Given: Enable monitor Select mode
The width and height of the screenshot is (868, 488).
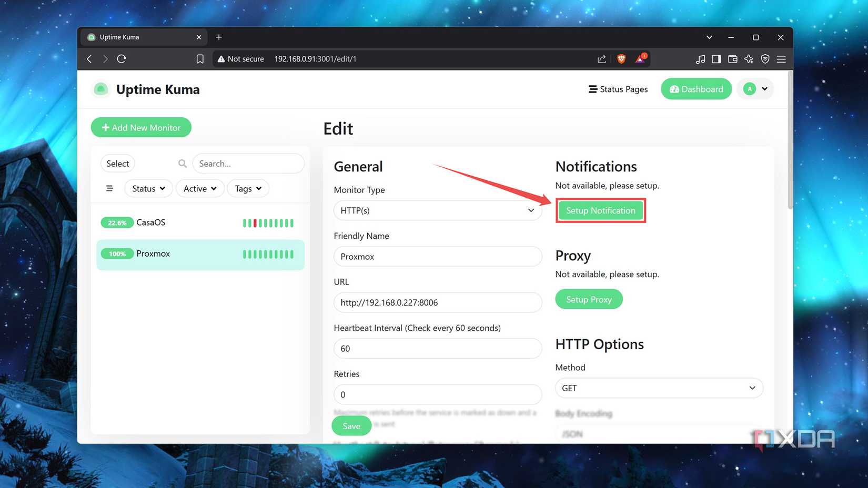Looking at the screenshot, I should coord(117,163).
